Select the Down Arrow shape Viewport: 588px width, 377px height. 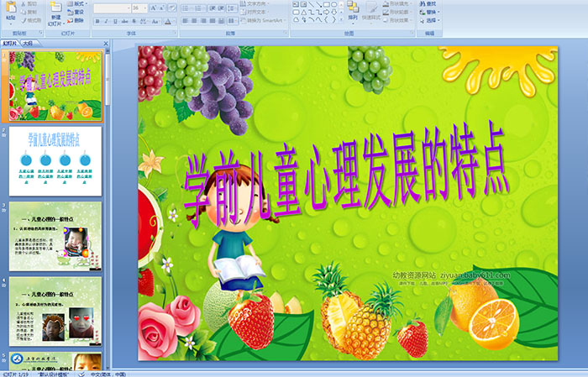click(x=333, y=12)
